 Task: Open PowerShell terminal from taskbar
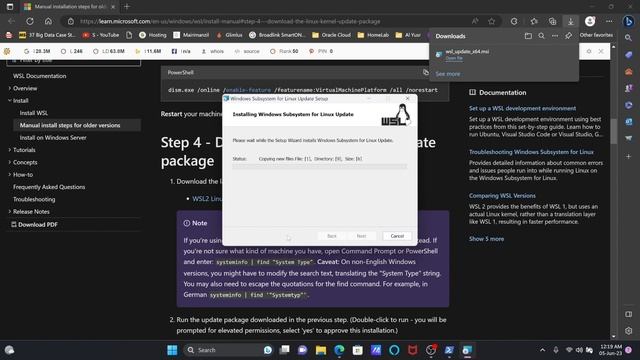pos(449,350)
